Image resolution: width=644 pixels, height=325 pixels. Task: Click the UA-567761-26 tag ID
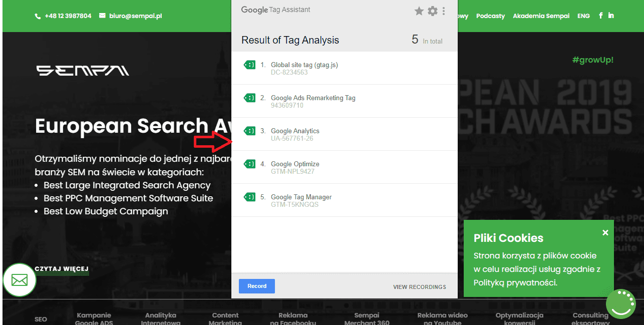[x=292, y=139]
